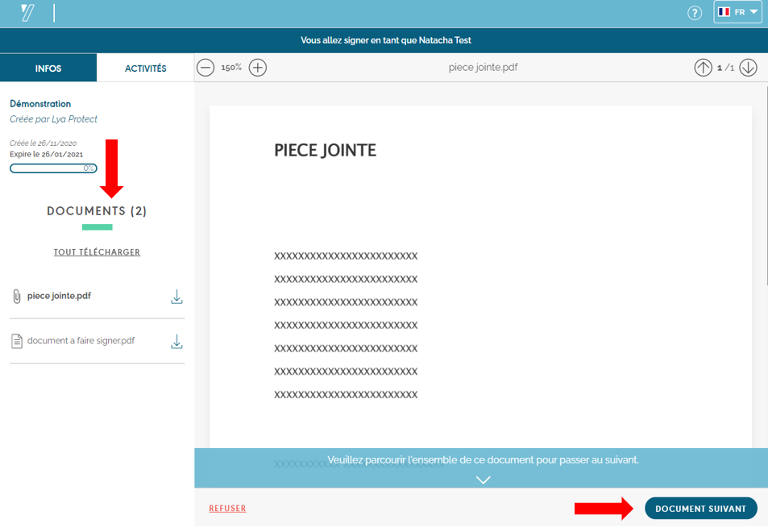Click the paperclip icon beside piece jointe.pdf
The image size is (768, 532).
(x=16, y=297)
